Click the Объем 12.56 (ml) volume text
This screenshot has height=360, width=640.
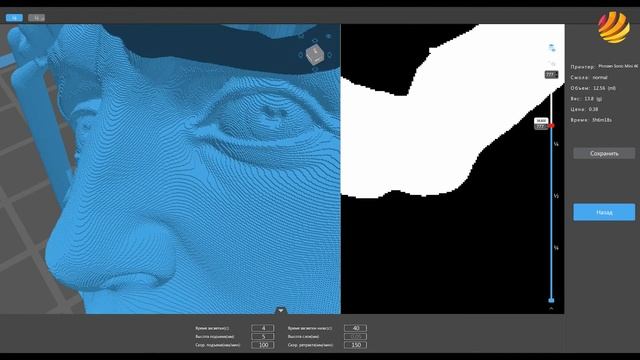[593, 88]
